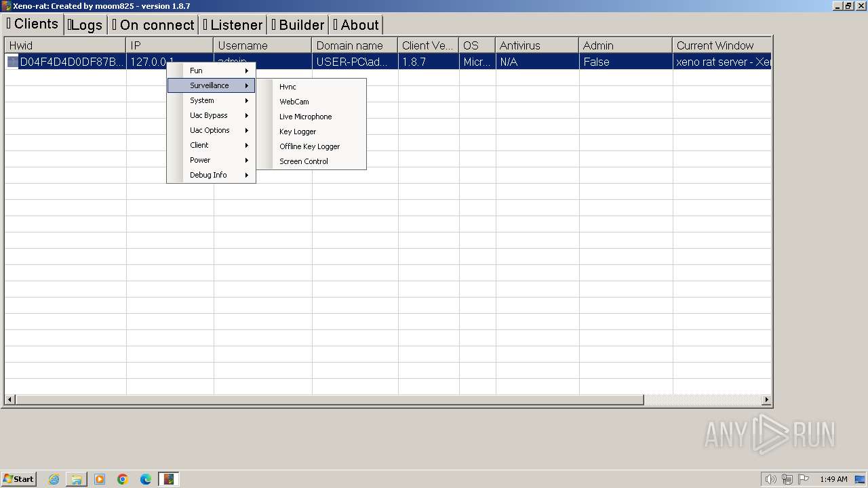Click horizontal scrollbar right arrow
The image size is (868, 488).
(x=766, y=400)
